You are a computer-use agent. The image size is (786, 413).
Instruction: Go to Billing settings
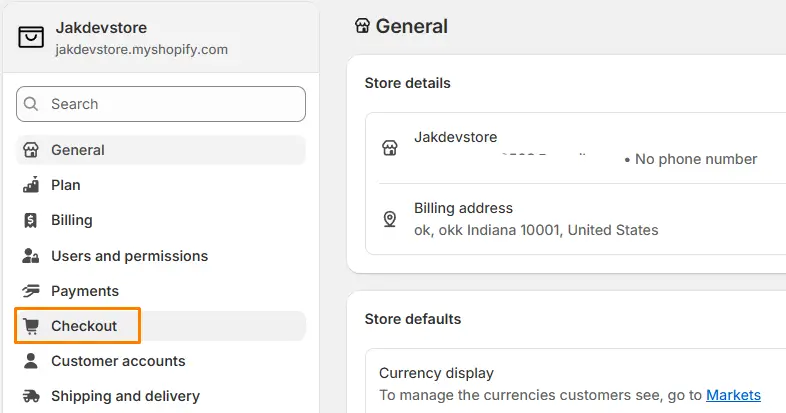tap(161, 220)
